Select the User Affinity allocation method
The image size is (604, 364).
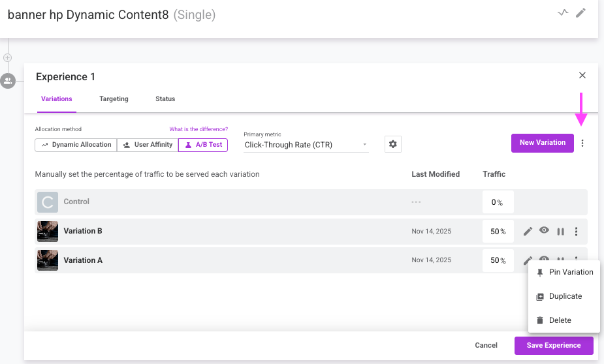148,145
